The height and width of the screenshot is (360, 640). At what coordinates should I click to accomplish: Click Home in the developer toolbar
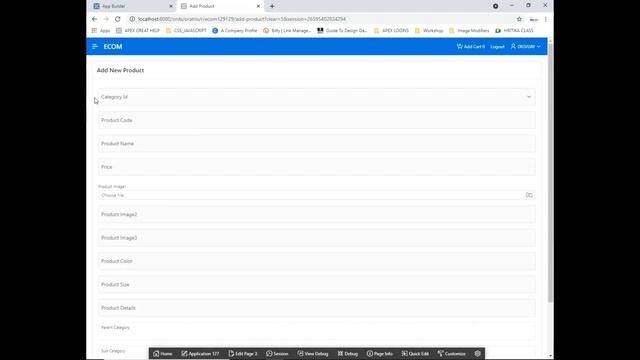point(162,353)
